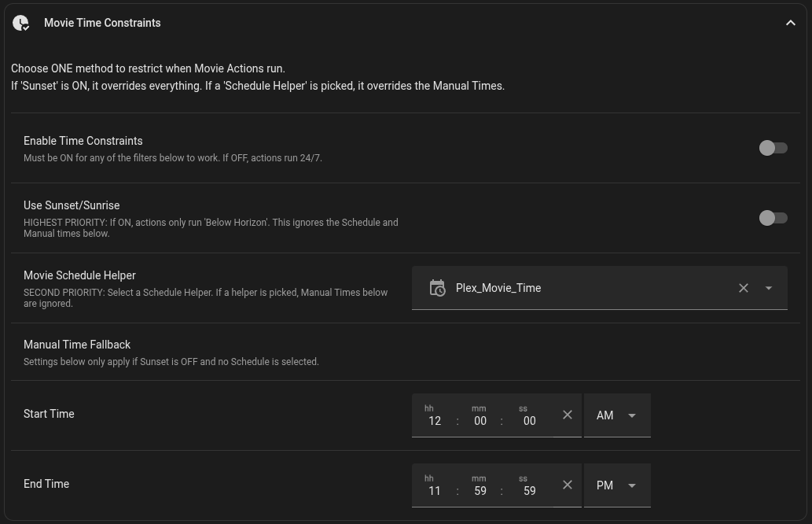
Task: Open the Movie Schedule Helper dropdown arrow
Action: pos(769,288)
